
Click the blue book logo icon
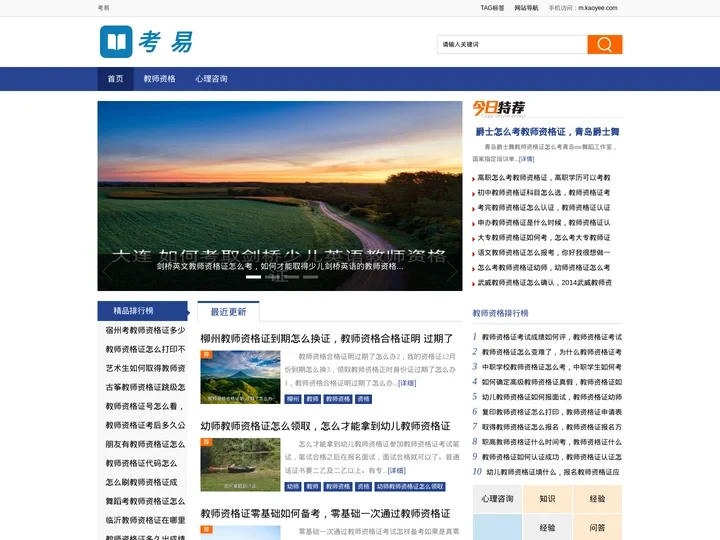116,42
